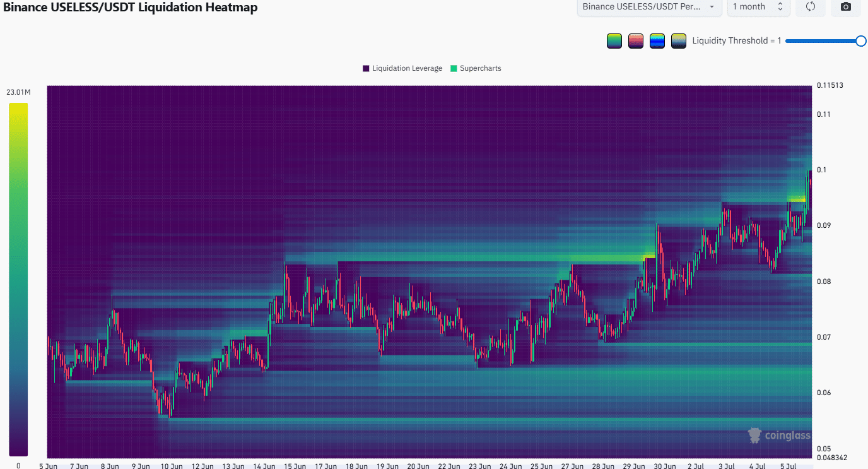Select the yellow-navy color scheme swatch
The height and width of the screenshot is (469, 868).
coord(679,41)
